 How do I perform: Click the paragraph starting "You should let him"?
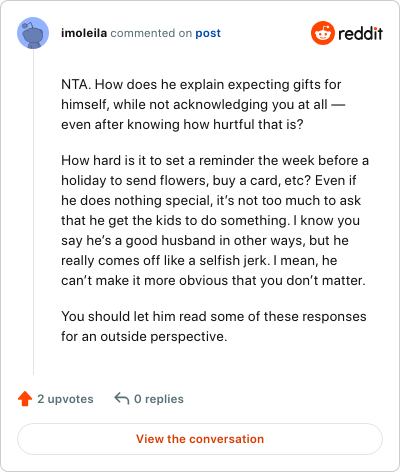214,326
